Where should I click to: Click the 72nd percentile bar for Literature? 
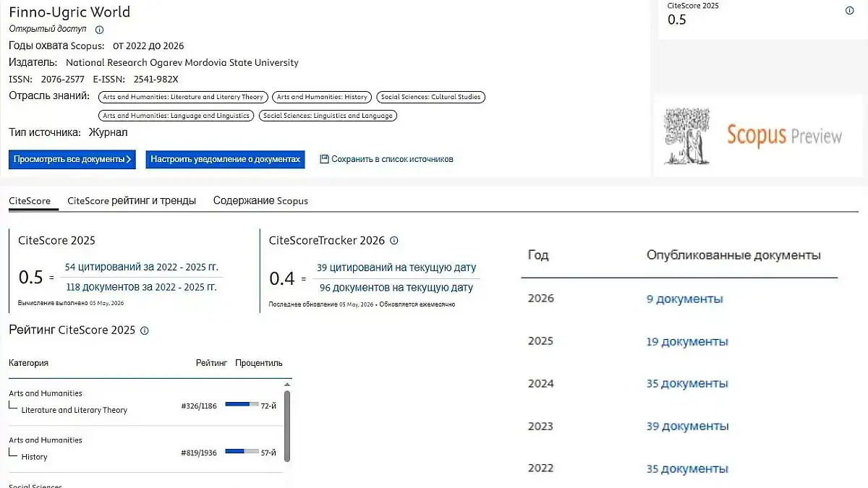(242, 405)
